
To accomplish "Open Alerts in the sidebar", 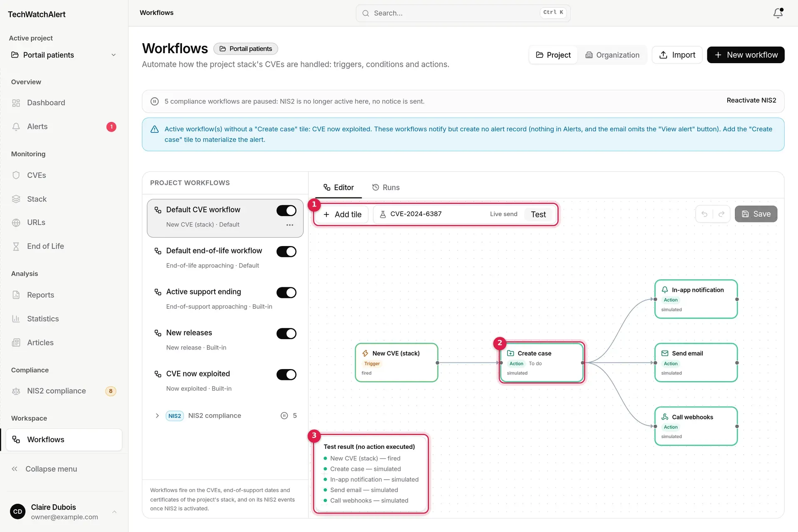I will click(64, 127).
